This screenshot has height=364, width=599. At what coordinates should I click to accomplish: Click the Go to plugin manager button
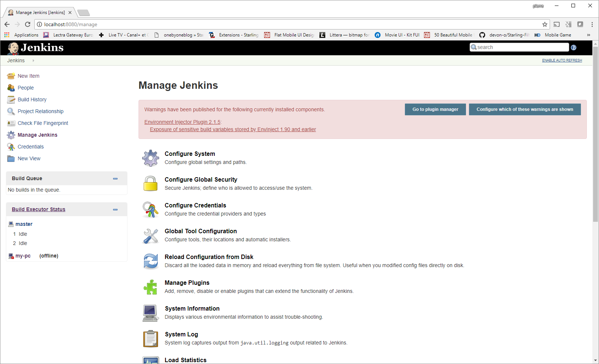(435, 109)
